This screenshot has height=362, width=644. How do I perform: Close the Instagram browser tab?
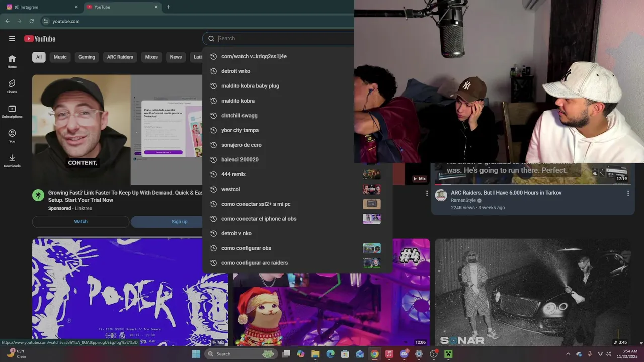tap(76, 7)
